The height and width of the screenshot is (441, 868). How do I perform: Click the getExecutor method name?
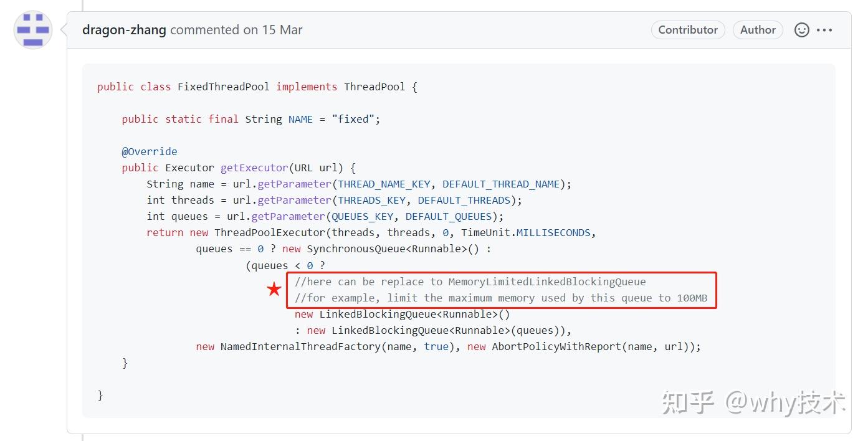coord(254,168)
